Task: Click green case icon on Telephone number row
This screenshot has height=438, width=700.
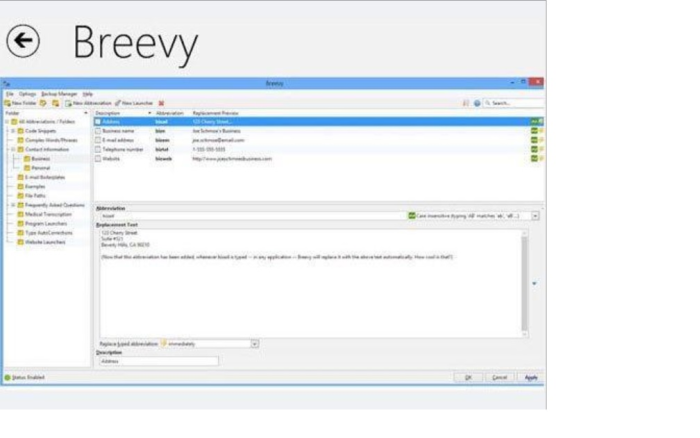Action: [534, 150]
